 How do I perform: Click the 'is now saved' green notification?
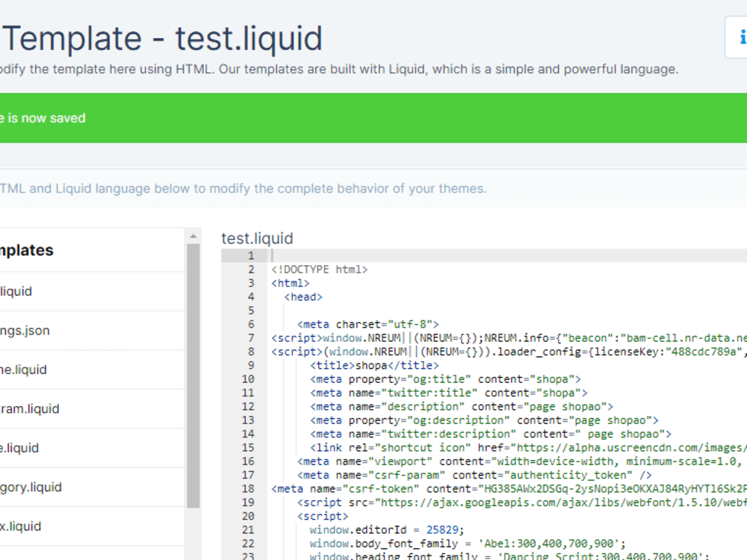click(x=373, y=118)
